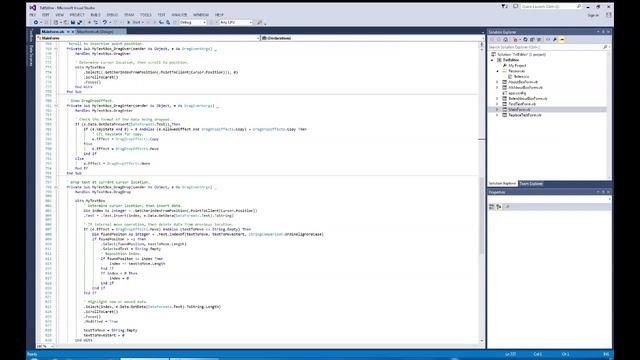Open the TOOLS menu
The width and height of the screenshot is (640, 360).
tap(146, 15)
